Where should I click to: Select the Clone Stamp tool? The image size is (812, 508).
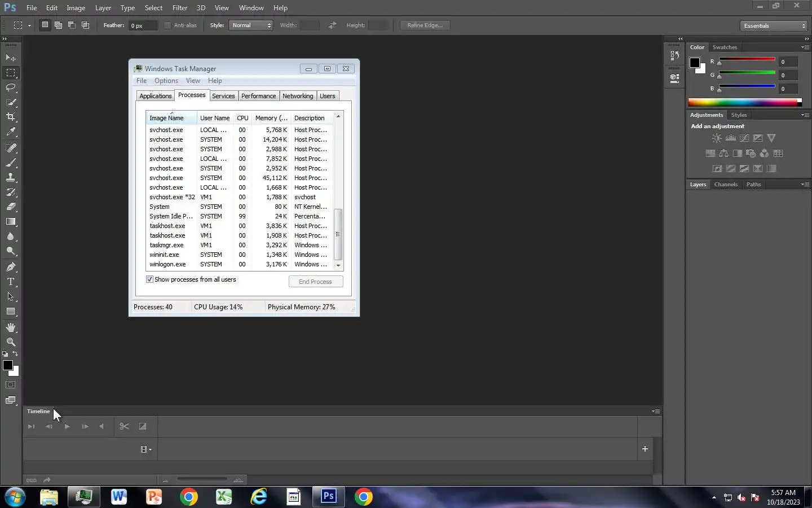11,177
